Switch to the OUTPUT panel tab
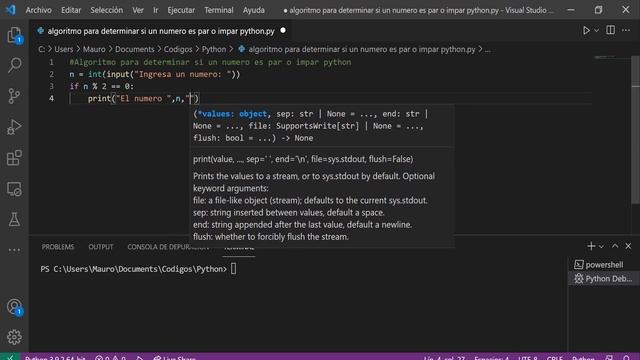The image size is (640, 360). pos(101,247)
